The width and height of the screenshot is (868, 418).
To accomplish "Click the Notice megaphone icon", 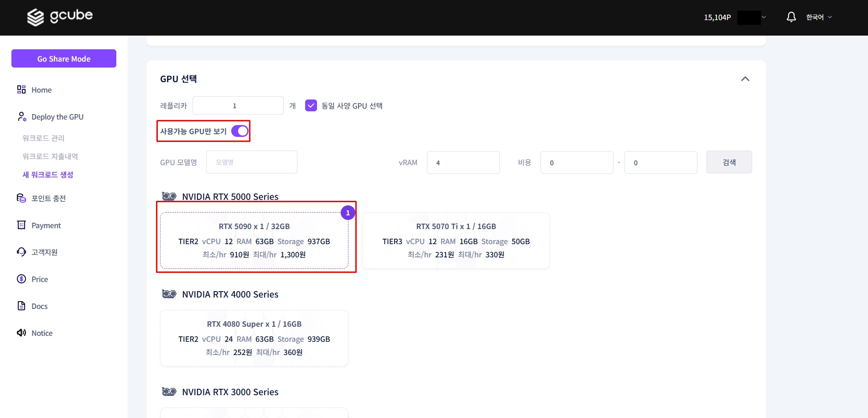I will point(21,333).
